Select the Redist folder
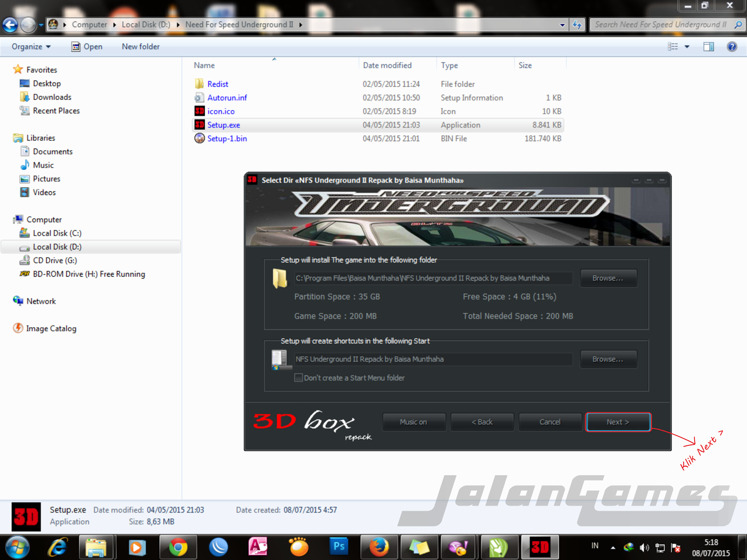Screen dimensions: 747x560 point(218,84)
